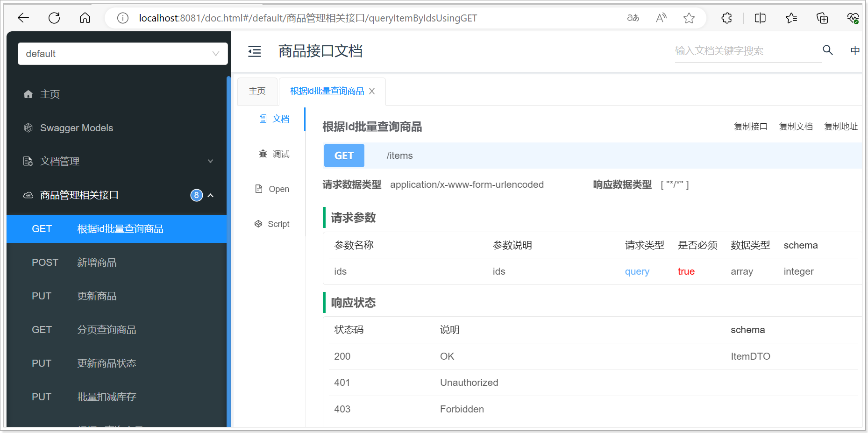Image resolution: width=868 pixels, height=433 pixels.
Task: Click the array data type cell
Action: tap(742, 272)
